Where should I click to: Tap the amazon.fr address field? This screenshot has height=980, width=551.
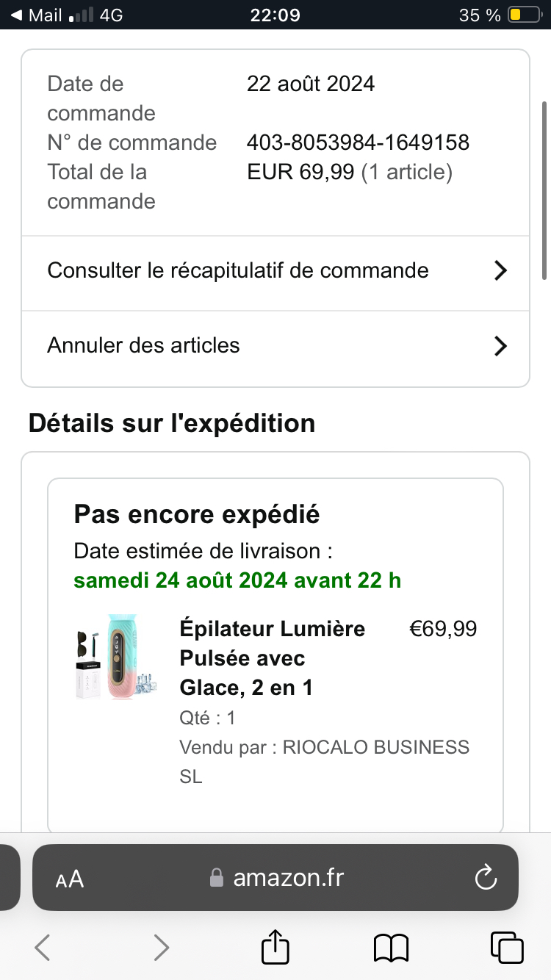click(288, 877)
